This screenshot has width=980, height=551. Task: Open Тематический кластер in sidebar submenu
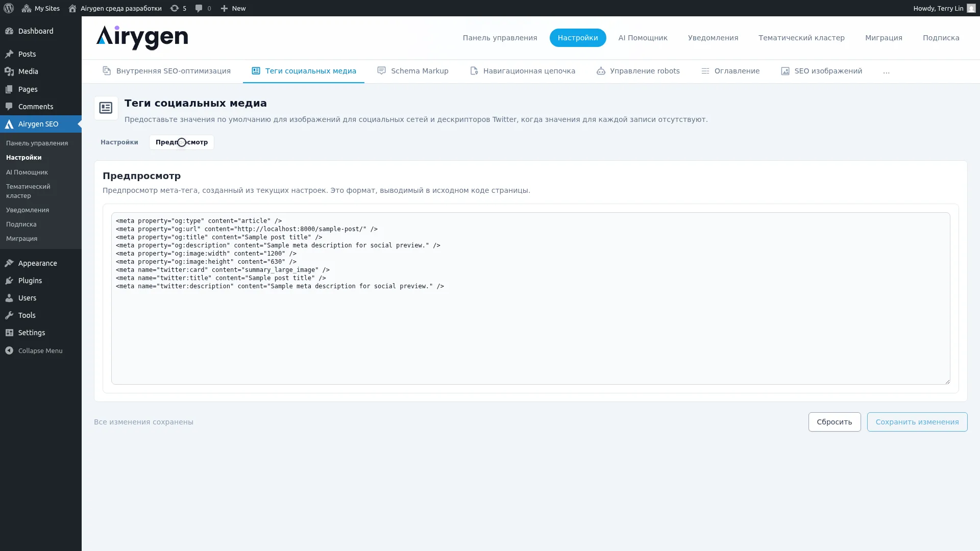(28, 191)
